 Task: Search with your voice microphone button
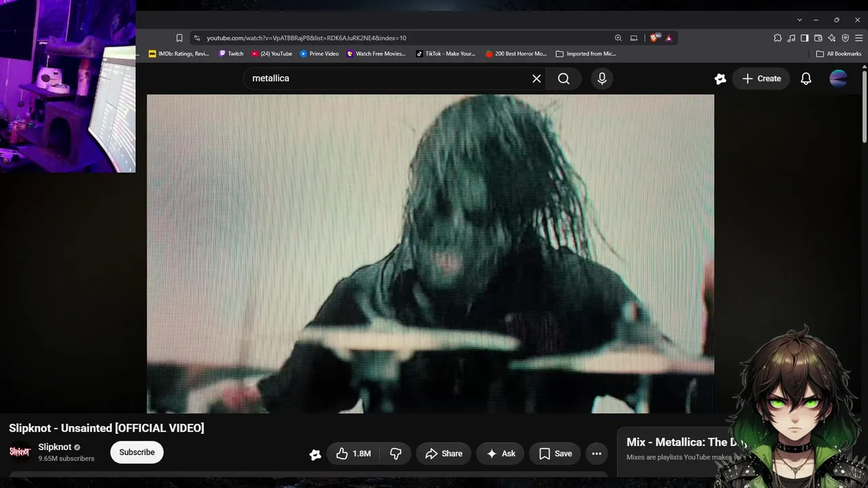click(x=601, y=79)
